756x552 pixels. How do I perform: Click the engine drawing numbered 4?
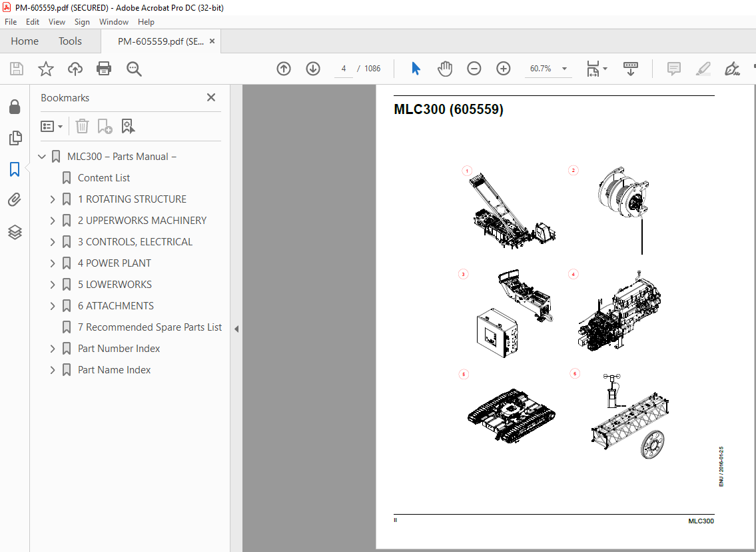(619, 310)
